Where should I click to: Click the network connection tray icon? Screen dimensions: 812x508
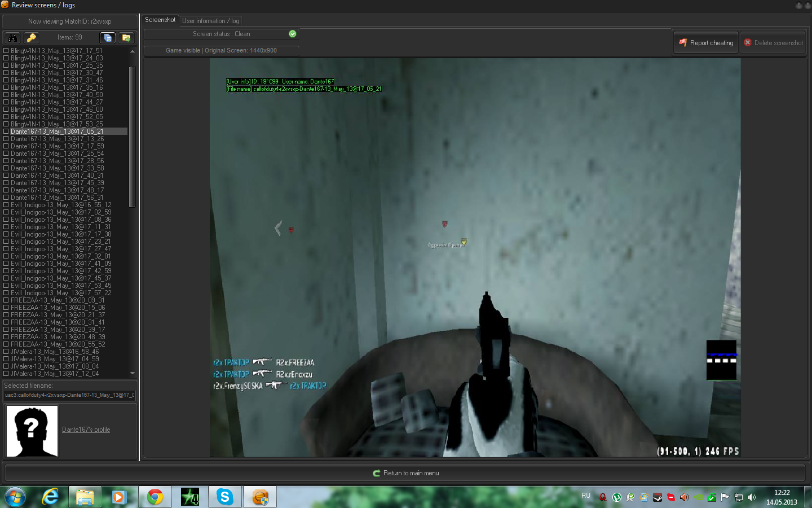[x=739, y=497]
